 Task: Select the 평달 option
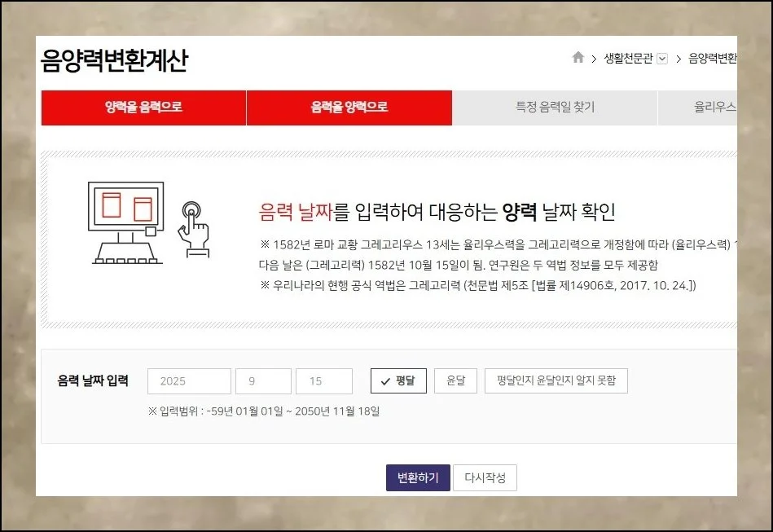398,380
